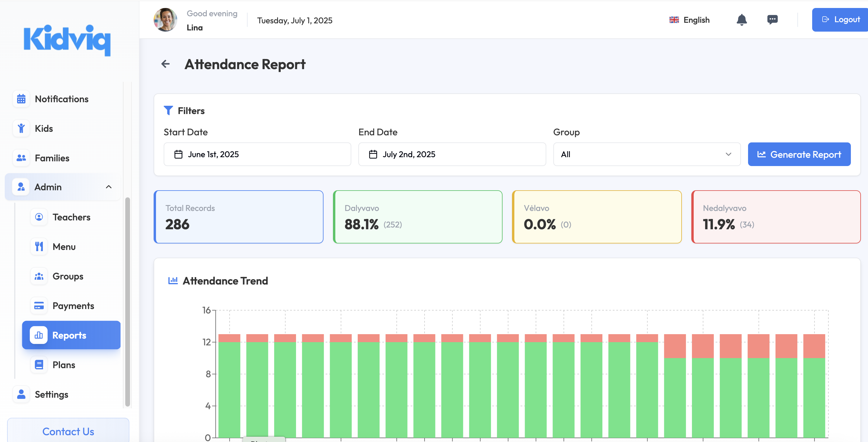
Task: Collapse the Admin section chevron
Action: point(108,187)
